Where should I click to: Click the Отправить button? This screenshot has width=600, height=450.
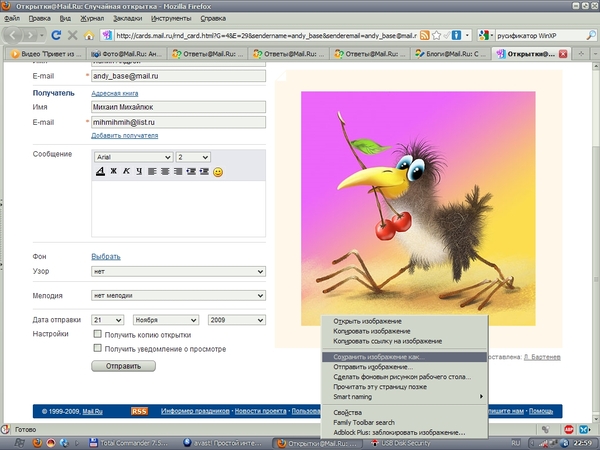coord(123,366)
